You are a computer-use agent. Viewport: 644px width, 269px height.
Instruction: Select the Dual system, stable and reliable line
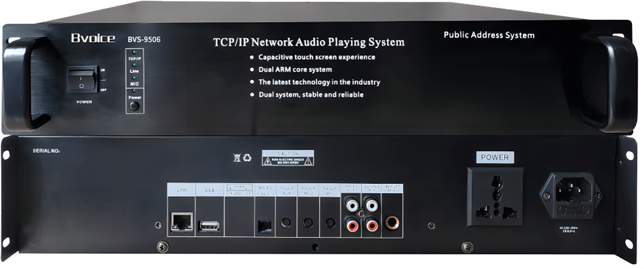(311, 95)
